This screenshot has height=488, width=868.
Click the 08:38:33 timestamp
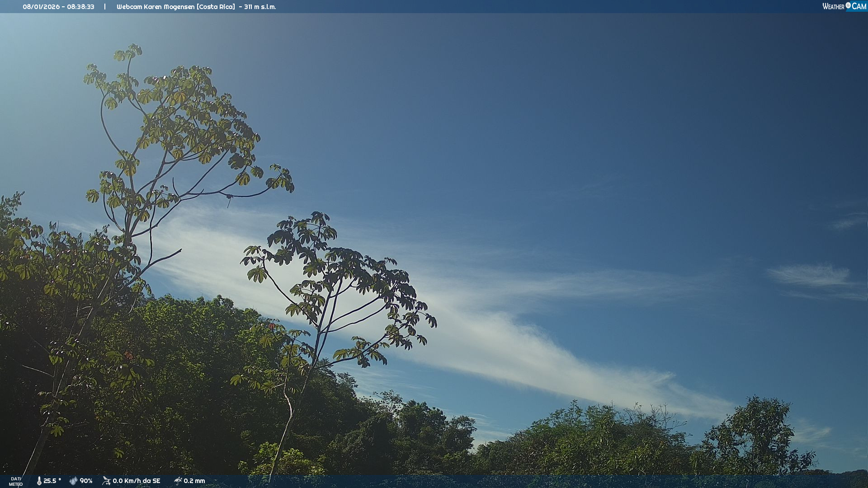pos(80,7)
